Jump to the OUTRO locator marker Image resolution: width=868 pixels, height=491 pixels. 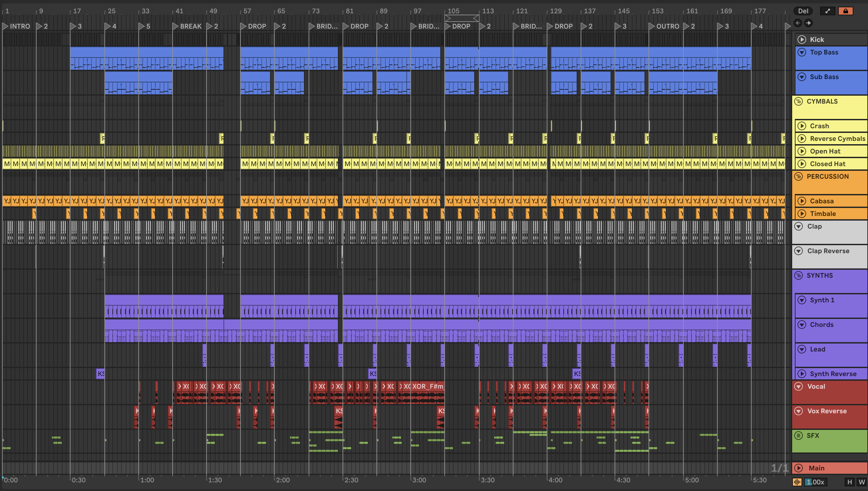(652, 26)
